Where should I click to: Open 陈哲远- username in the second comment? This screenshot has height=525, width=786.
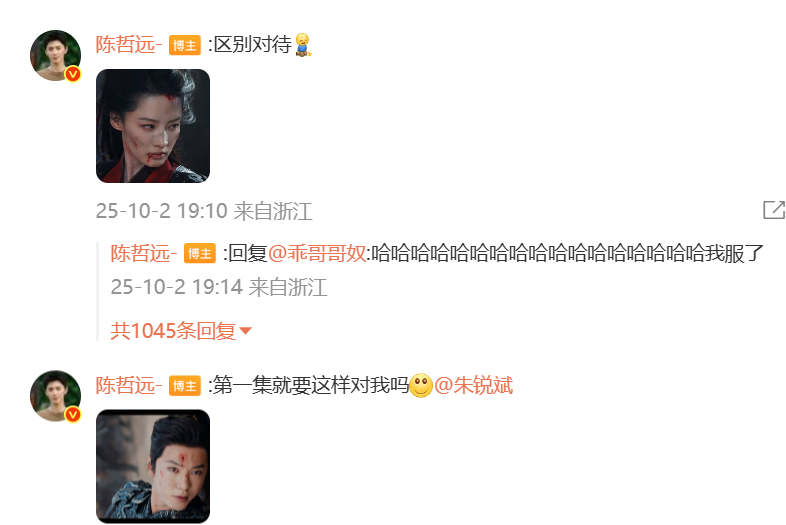tap(129, 386)
